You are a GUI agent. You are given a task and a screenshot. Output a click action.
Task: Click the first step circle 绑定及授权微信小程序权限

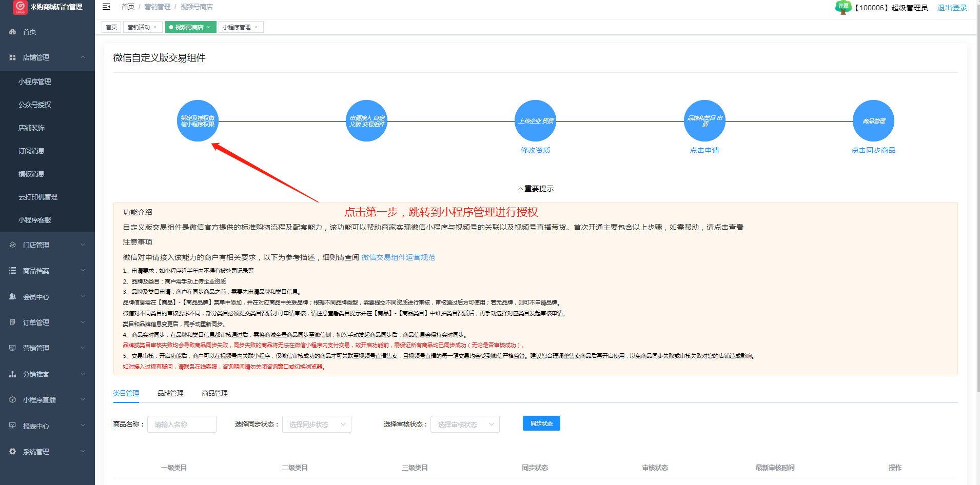pyautogui.click(x=198, y=121)
